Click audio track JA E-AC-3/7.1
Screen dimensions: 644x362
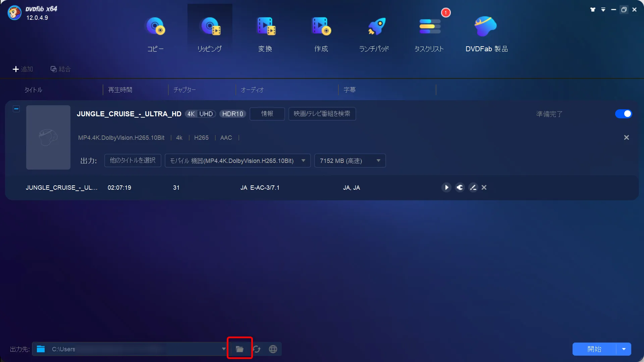260,188
